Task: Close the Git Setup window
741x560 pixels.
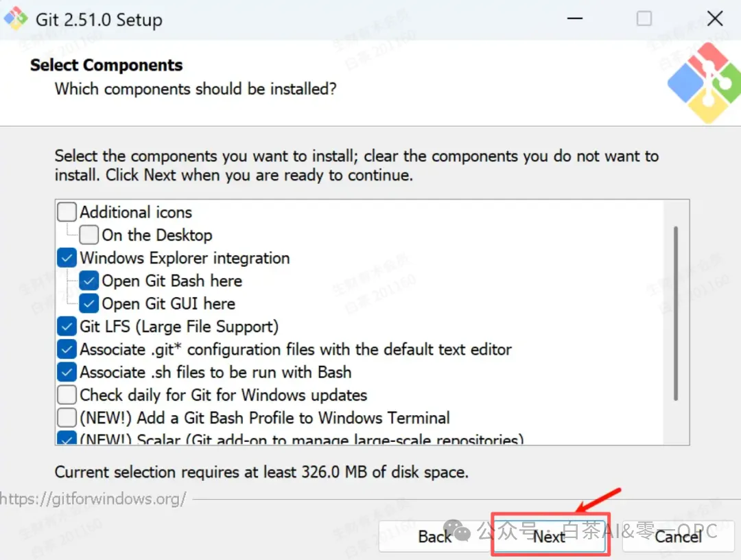Action: tap(714, 19)
